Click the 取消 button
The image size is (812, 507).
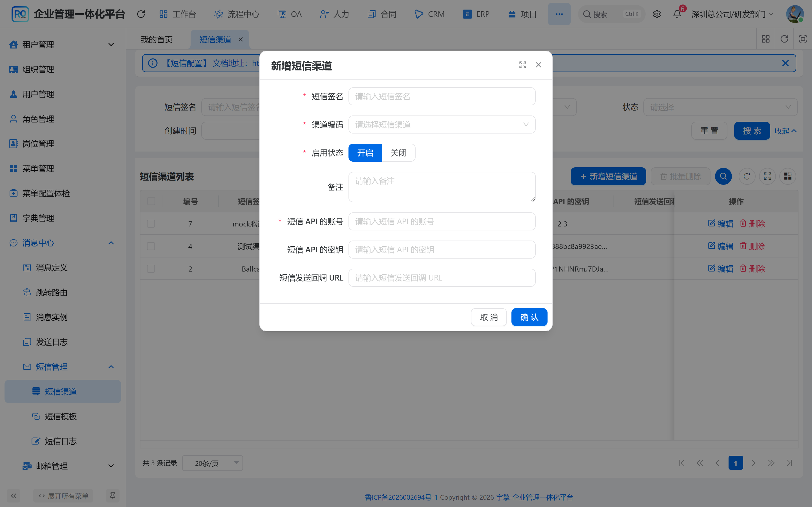[x=489, y=317]
